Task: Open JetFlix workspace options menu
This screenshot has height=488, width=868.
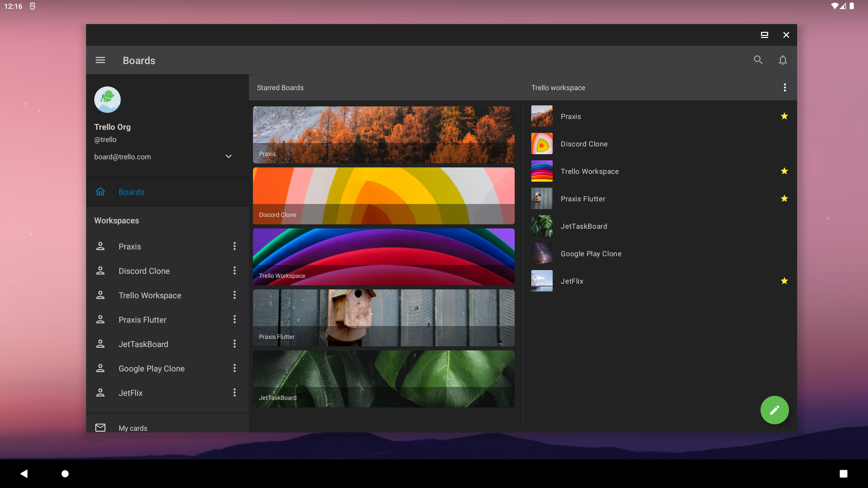Action: coord(234,393)
